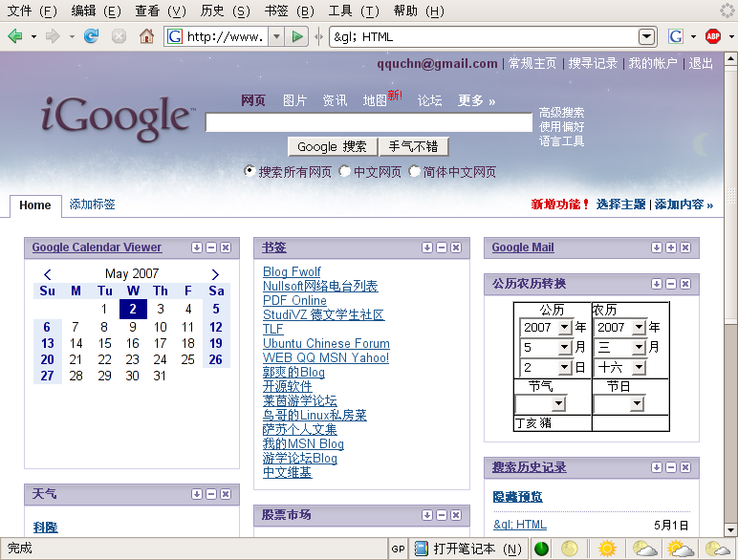Viewport: 738px width, 560px height.
Task: Open the search box history dropdown
Action: tap(646, 36)
